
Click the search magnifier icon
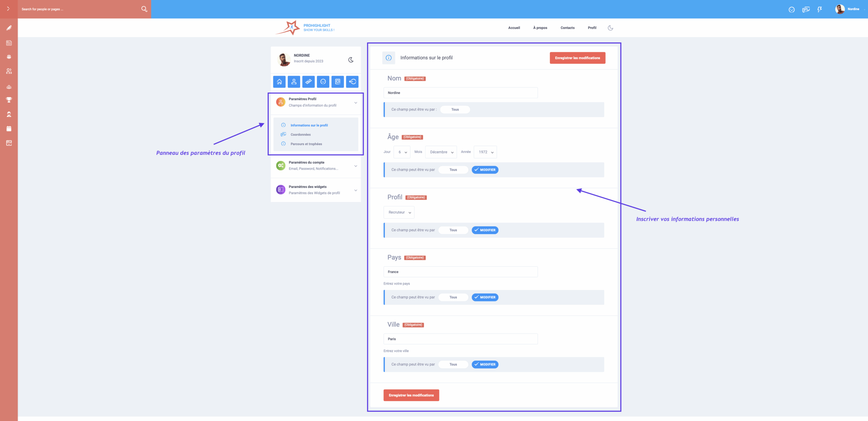tap(144, 9)
